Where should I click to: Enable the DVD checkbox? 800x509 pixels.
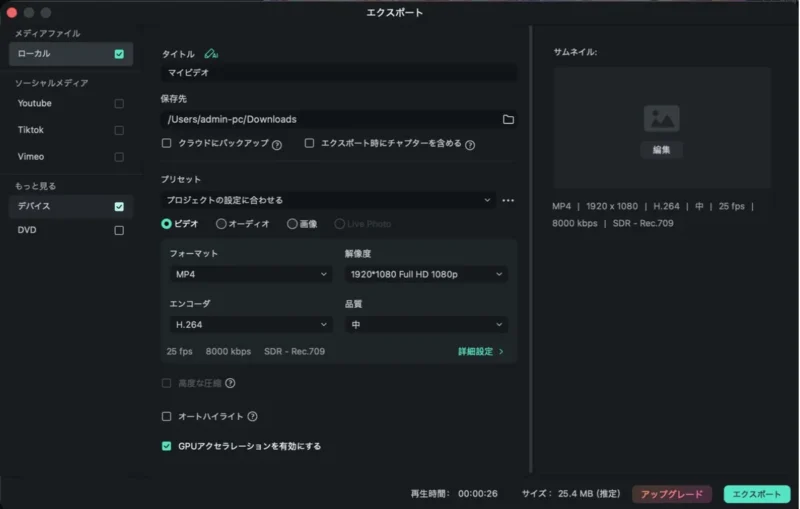pyautogui.click(x=119, y=231)
